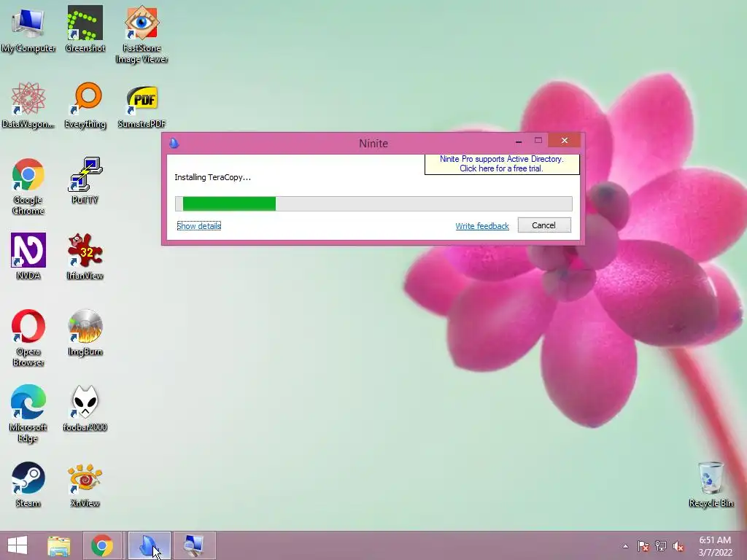The height and width of the screenshot is (560, 747).
Task: Open network status tray icon
Action: click(661, 546)
